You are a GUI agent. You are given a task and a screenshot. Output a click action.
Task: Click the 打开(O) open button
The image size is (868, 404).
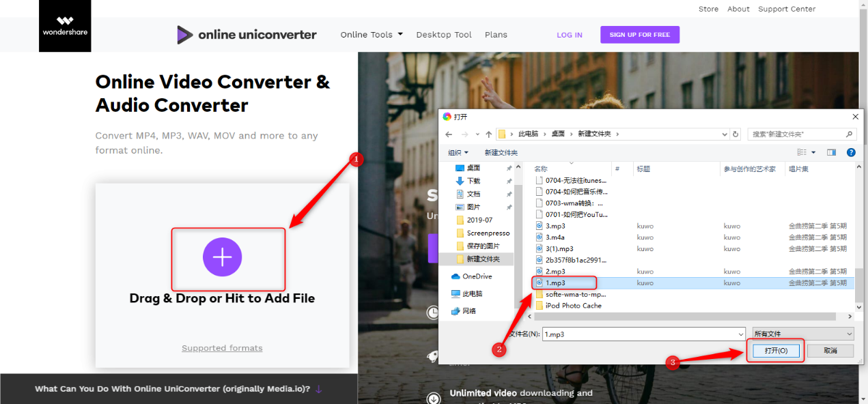776,351
